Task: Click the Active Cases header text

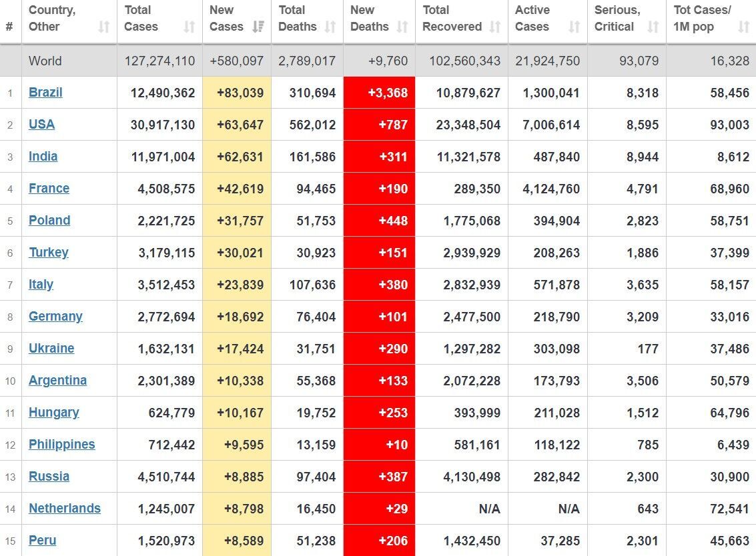Action: point(532,18)
